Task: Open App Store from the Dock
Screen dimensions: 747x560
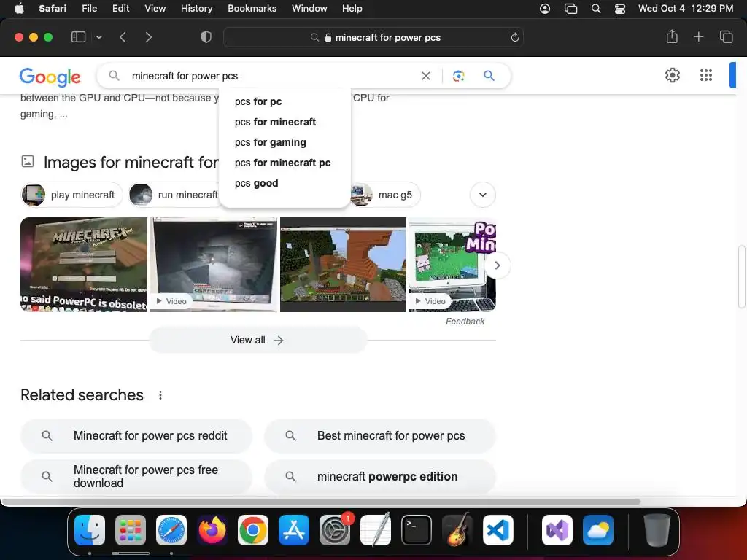Action: (294, 530)
